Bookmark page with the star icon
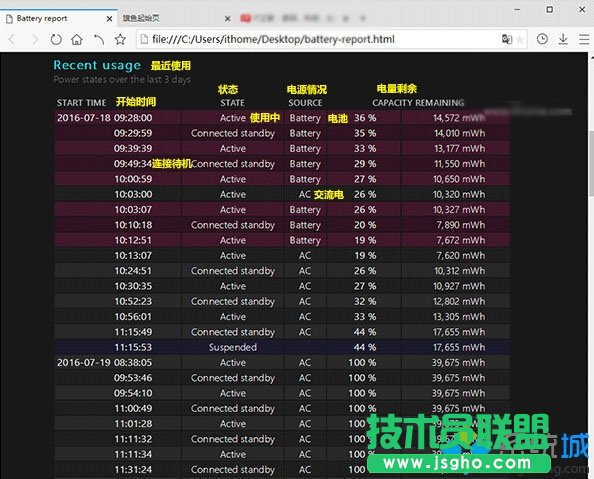Viewport: 594px width, 479px height. point(120,39)
